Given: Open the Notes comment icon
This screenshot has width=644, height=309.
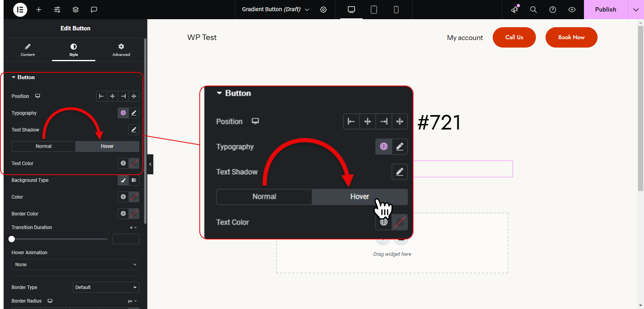Looking at the screenshot, I should [x=94, y=10].
